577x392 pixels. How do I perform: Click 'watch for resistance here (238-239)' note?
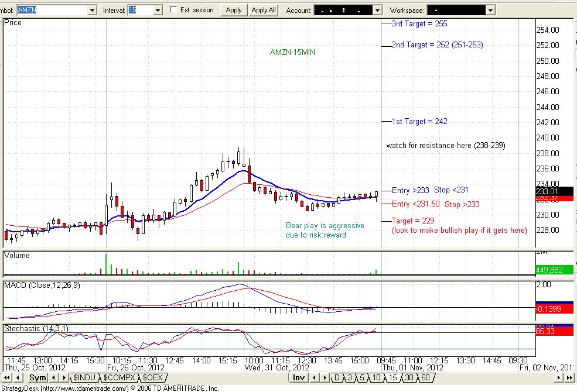[446, 146]
